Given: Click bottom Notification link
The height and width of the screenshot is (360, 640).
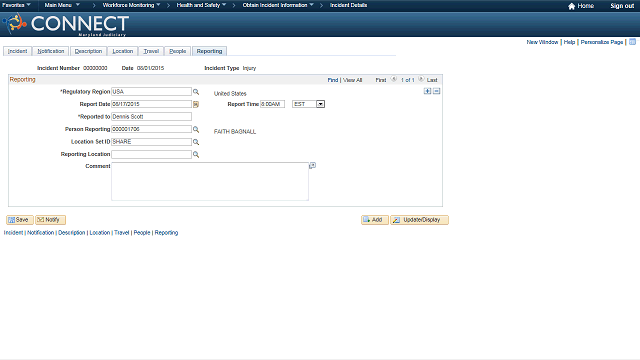Looking at the screenshot, I should pos(40,233).
